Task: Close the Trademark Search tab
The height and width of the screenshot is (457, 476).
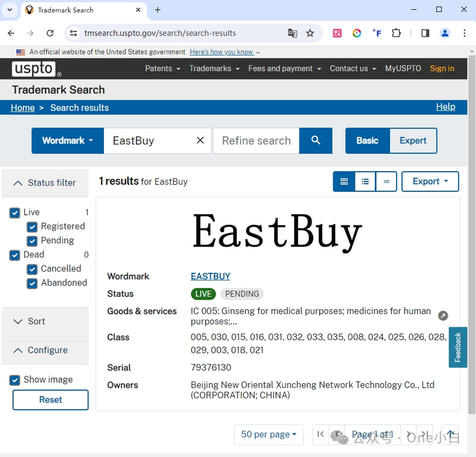Action: coord(138,10)
